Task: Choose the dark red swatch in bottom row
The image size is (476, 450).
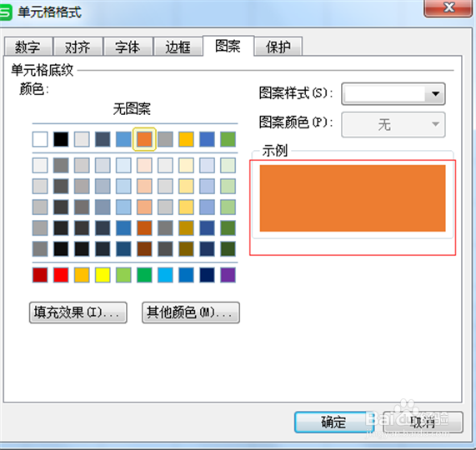Action: pyautogui.click(x=40, y=275)
